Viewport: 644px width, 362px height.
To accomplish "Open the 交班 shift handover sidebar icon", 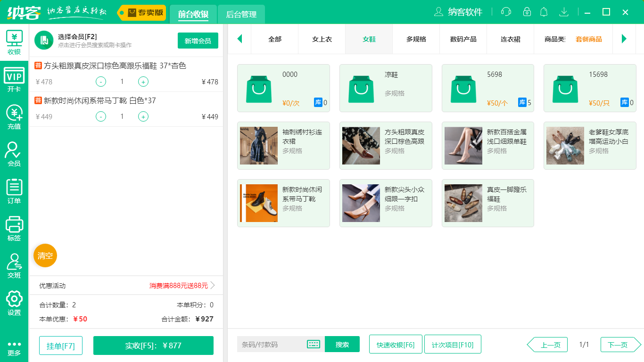I will pos(14,266).
